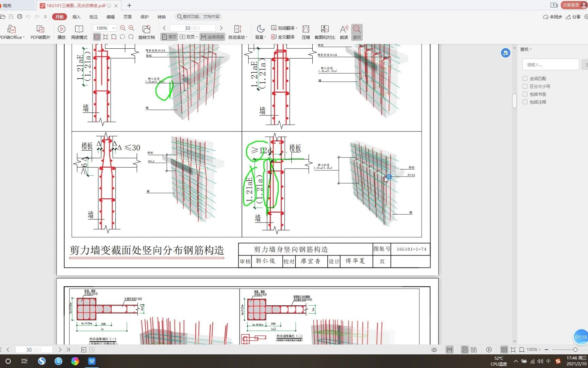The height and width of the screenshot is (368, 588).
Task: Open 批注 ribbon tab
Action: [94, 17]
